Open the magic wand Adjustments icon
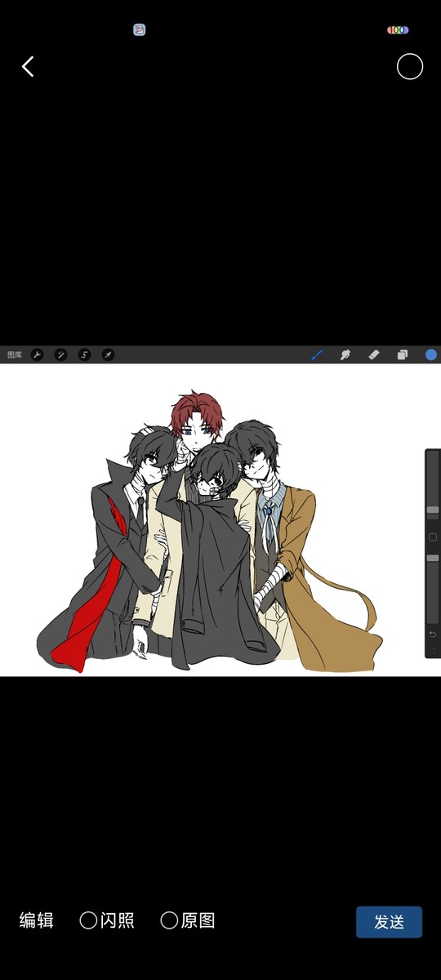Screen dimensions: 441x980 point(60,354)
